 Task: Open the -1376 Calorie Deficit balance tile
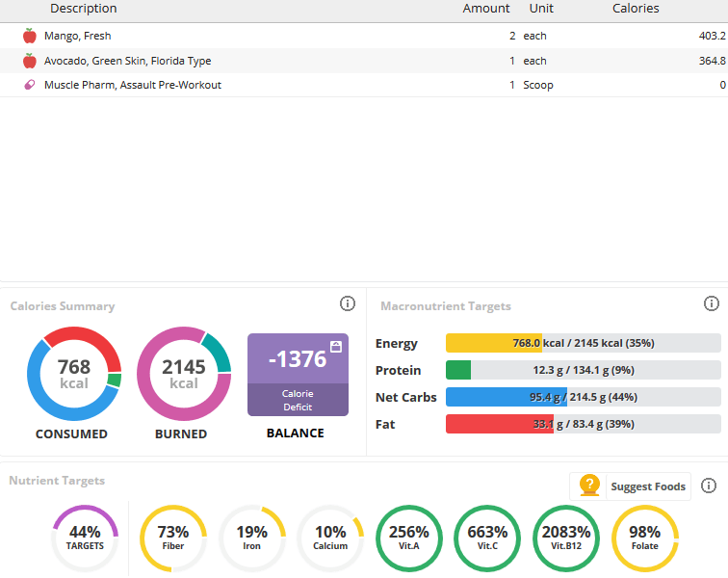(298, 375)
